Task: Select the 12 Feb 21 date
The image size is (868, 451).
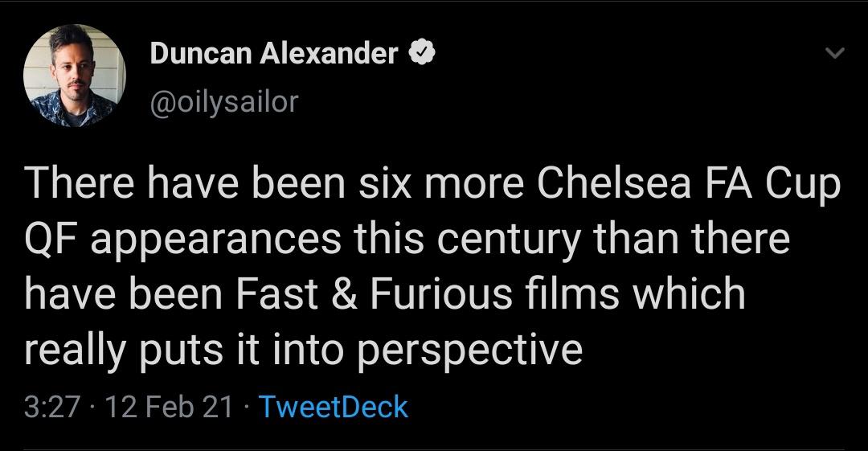Action: click(168, 407)
